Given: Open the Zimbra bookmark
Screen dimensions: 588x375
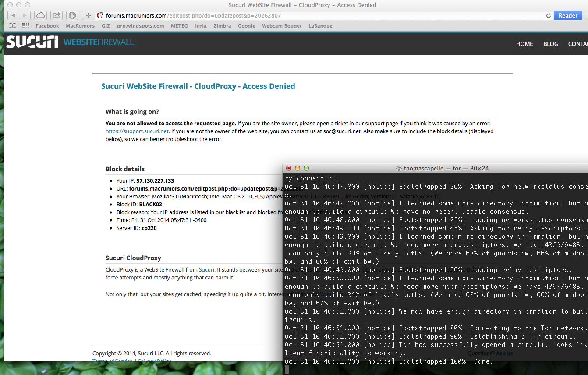Looking at the screenshot, I should pyautogui.click(x=222, y=26).
